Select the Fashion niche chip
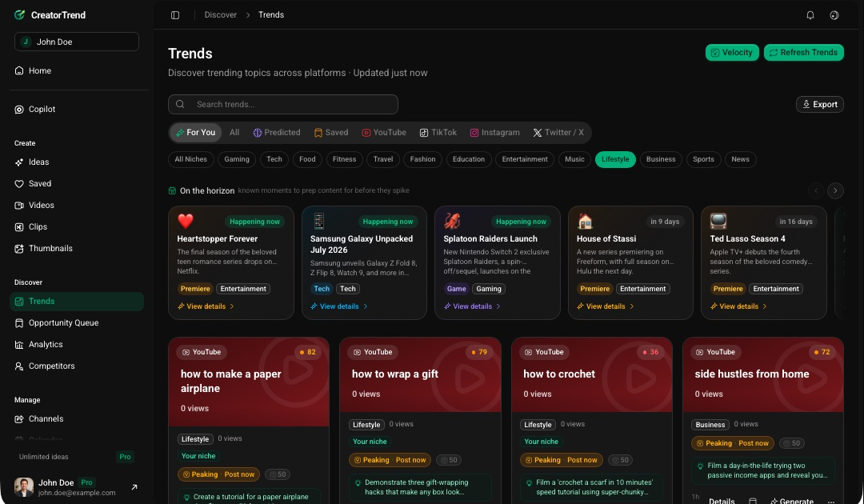Viewport: 864px width, 504px height. (422, 159)
